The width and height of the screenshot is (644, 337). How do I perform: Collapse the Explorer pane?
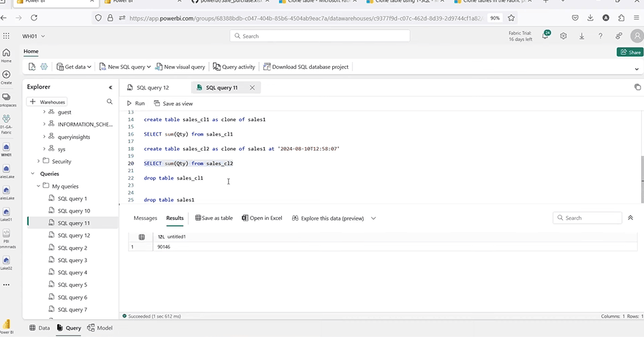(110, 87)
